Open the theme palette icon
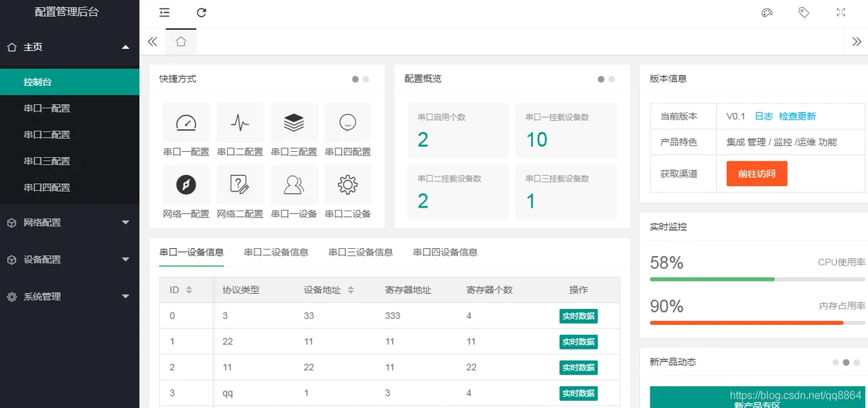 pos(767,12)
